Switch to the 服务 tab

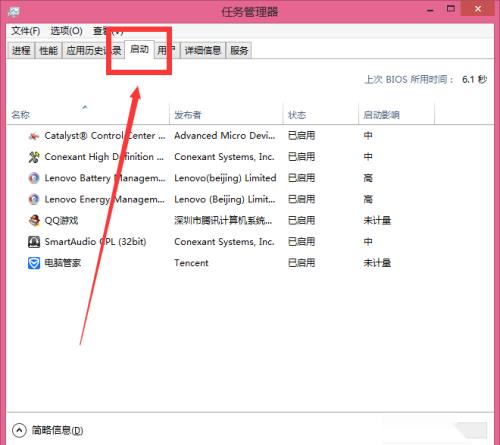coord(239,50)
